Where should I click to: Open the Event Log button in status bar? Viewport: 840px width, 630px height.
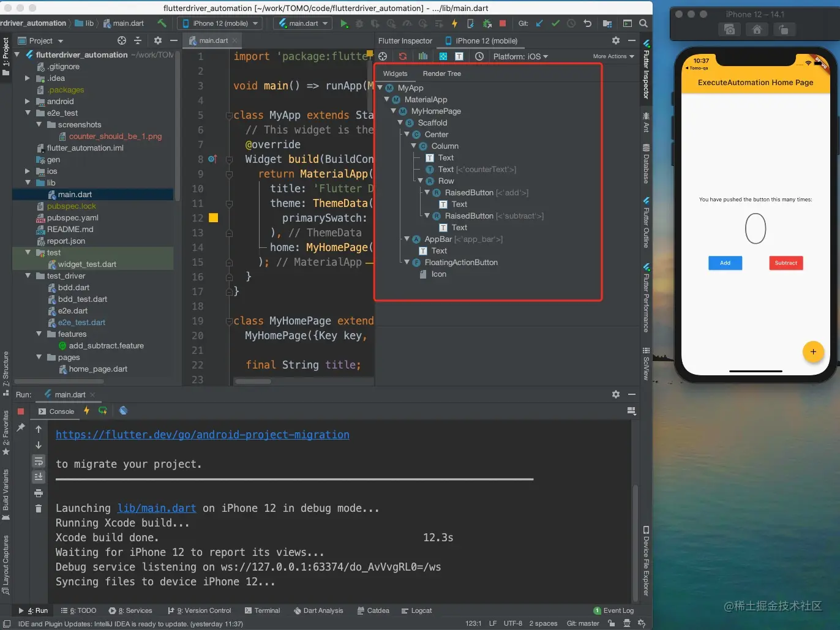(614, 610)
